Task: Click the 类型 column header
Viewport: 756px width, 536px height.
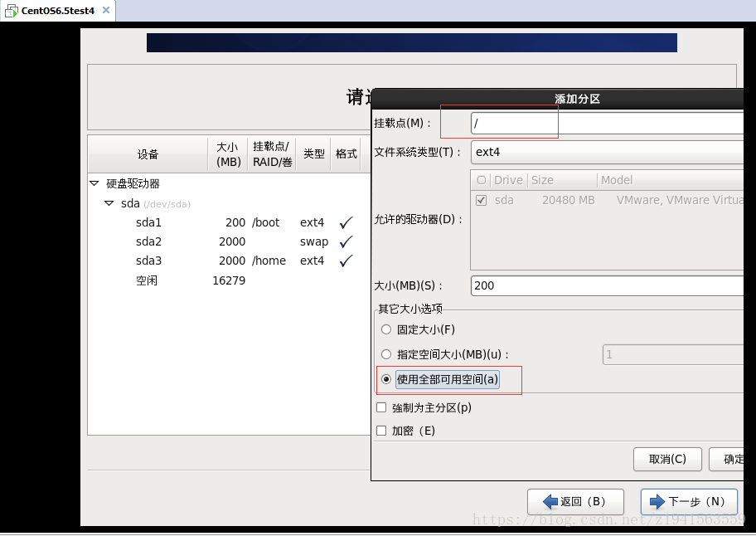Action: tap(314, 154)
